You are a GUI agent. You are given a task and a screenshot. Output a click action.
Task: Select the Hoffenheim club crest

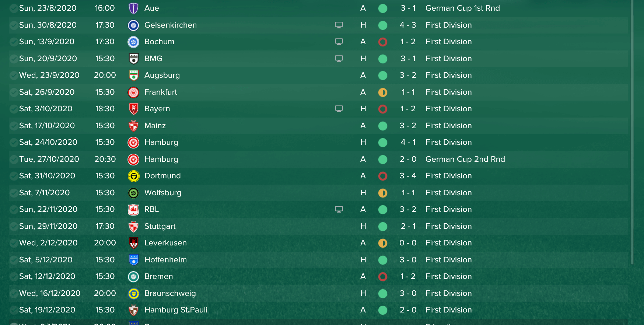coord(133,260)
